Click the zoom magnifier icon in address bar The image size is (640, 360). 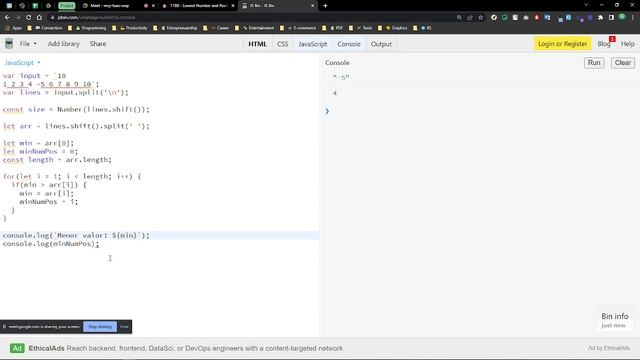(x=459, y=18)
